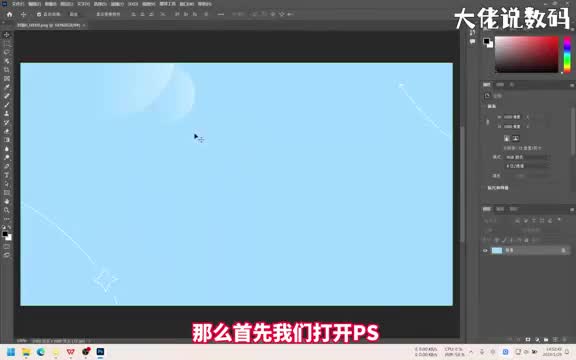Open the 编辑 menu
The height and width of the screenshot is (360, 576).
[x=35, y=4]
